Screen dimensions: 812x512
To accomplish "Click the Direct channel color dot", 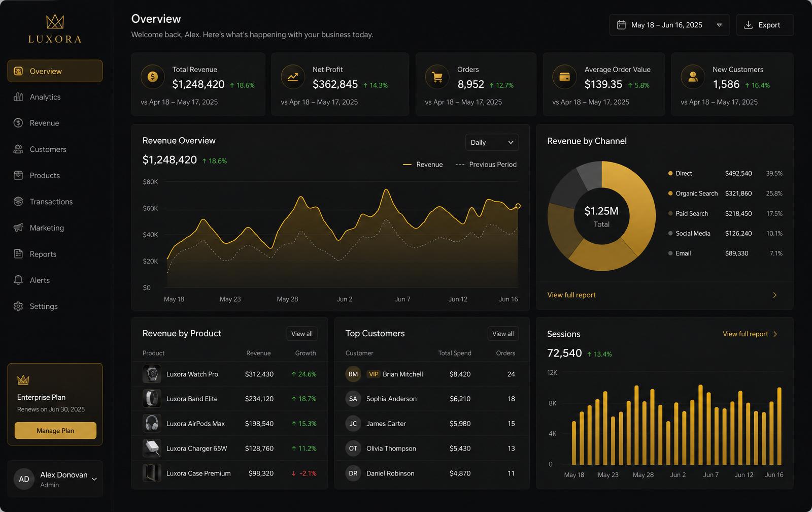I will [x=670, y=174].
